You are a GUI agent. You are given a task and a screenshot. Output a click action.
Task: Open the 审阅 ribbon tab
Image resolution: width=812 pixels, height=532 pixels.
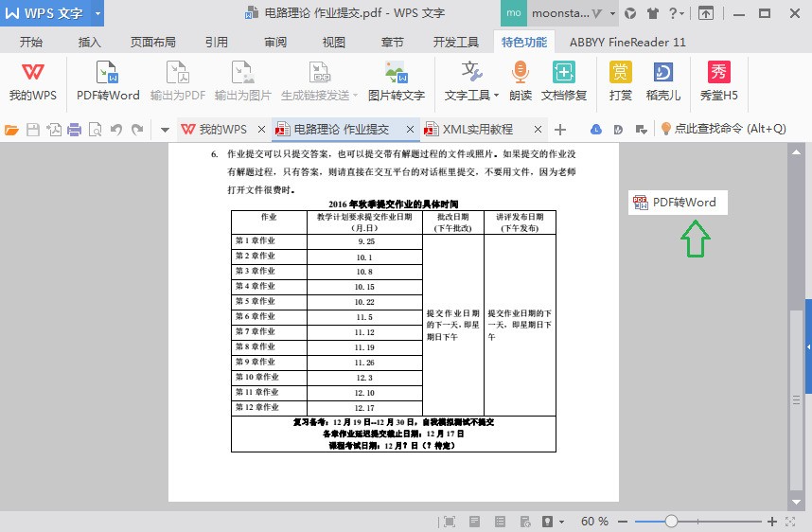click(x=275, y=42)
